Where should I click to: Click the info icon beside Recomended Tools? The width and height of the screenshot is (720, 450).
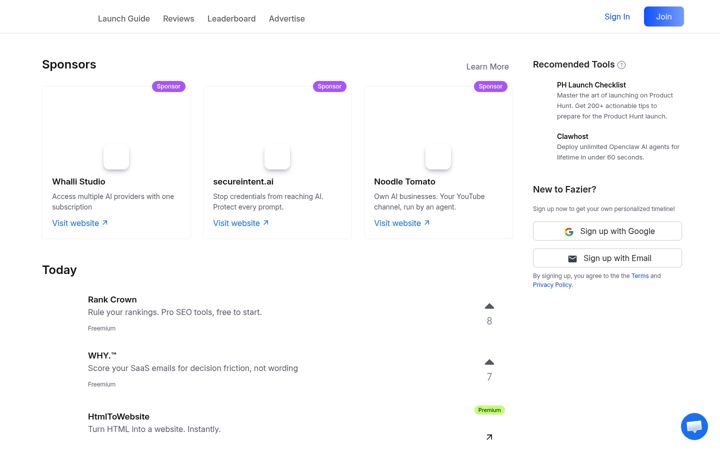[621, 65]
